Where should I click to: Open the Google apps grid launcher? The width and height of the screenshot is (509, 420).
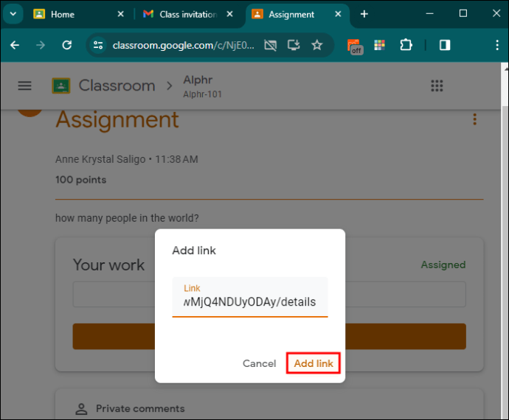(437, 86)
